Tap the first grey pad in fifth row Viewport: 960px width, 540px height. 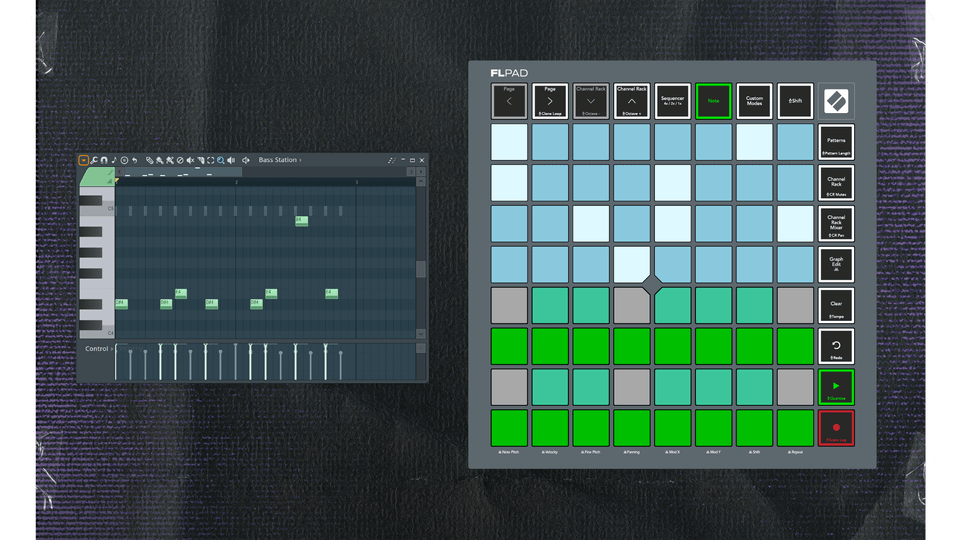pos(509,306)
